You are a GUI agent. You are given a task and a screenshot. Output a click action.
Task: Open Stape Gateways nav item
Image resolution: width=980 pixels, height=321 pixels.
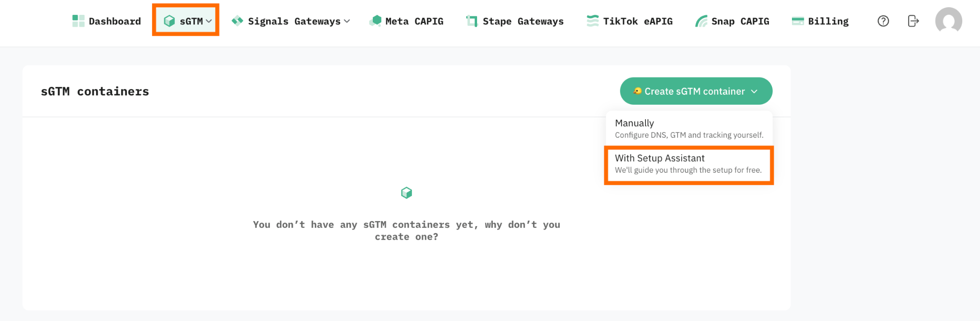515,21
